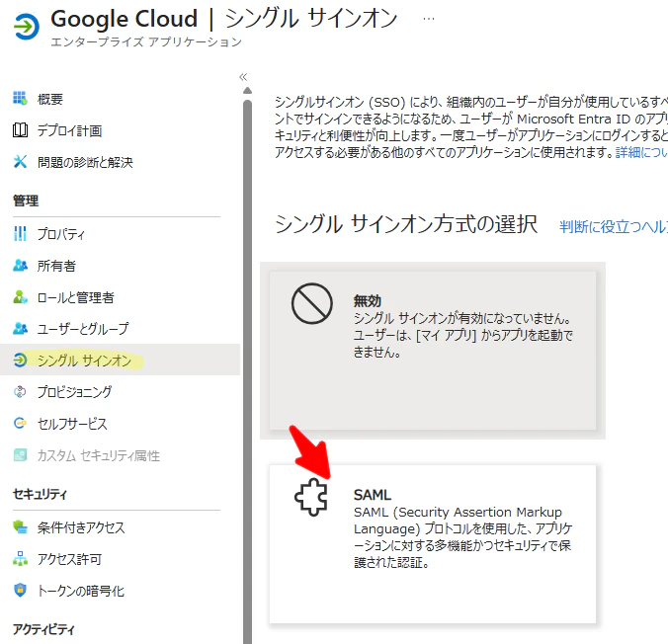Viewport: 668px width, 644px height.
Task: Click the puzzle piece icon on SAML card
Action: pyautogui.click(x=311, y=497)
